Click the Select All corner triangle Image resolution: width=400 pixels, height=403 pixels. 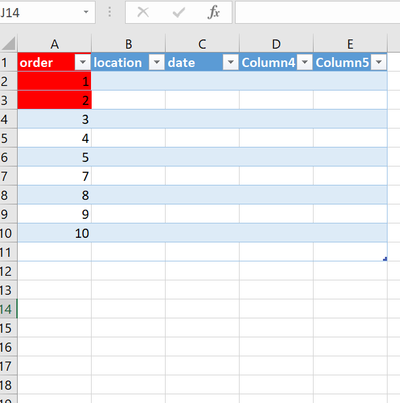click(9, 44)
